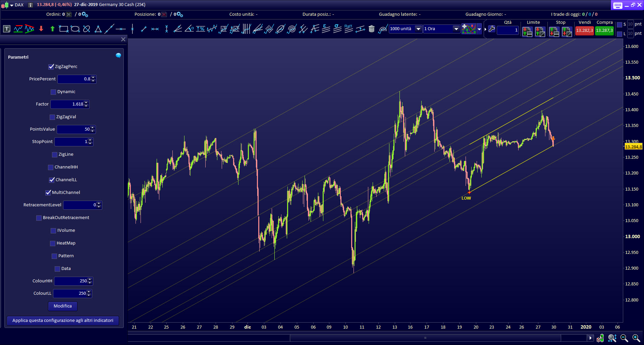Click the trash bin delete drawings icon
The height and width of the screenshot is (345, 644).
371,29
